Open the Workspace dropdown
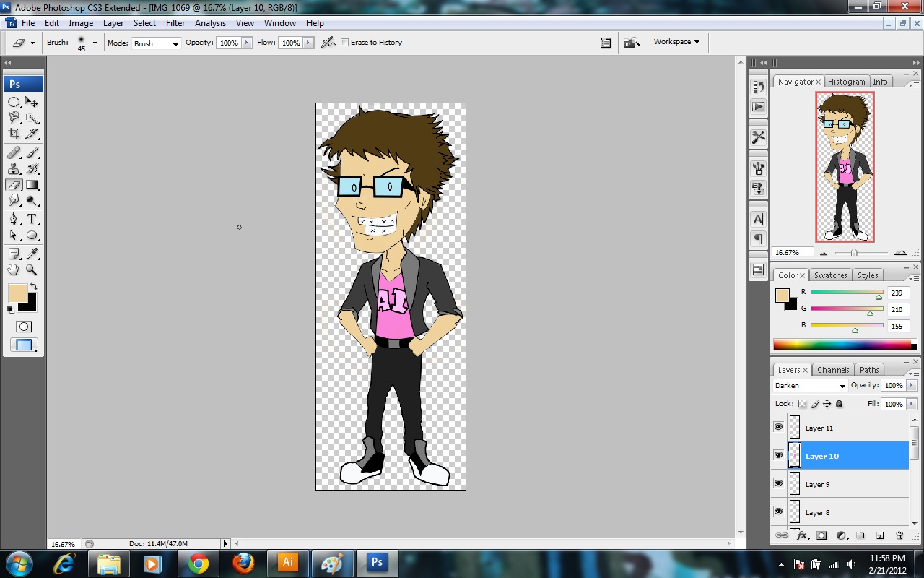This screenshot has height=578, width=924. 677,42
